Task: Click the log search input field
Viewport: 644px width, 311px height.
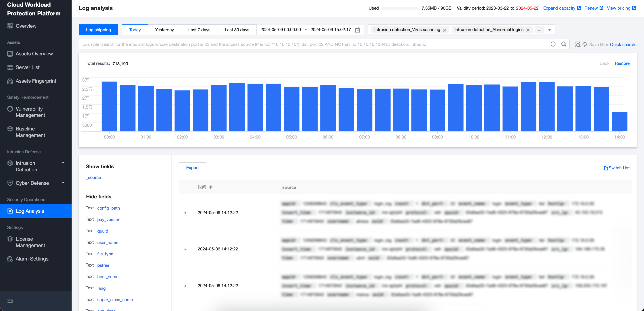Action: 312,44
